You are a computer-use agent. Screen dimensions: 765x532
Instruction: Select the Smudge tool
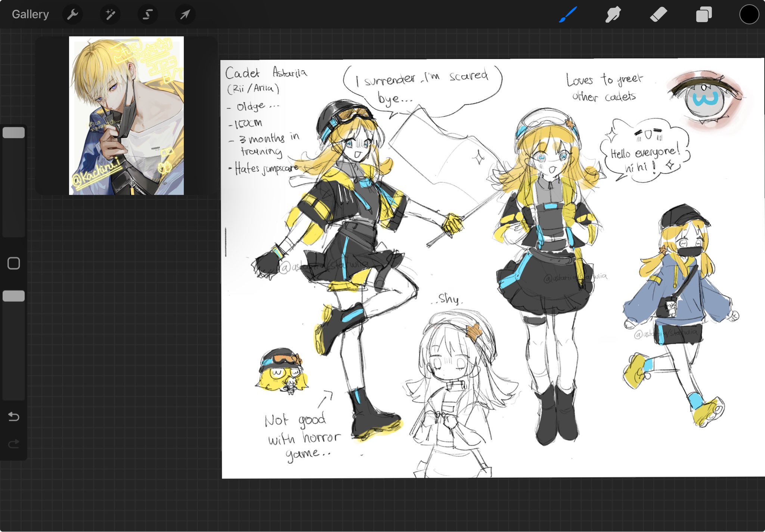pyautogui.click(x=613, y=15)
